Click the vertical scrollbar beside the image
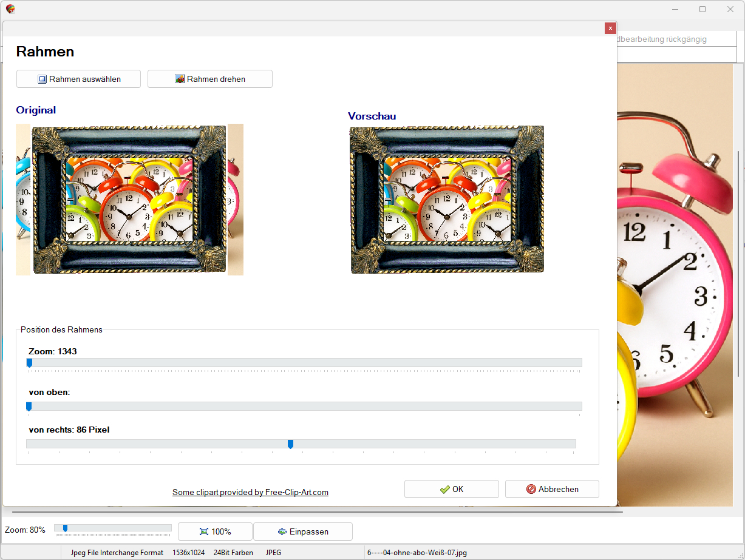The image size is (745, 560). 738,243
